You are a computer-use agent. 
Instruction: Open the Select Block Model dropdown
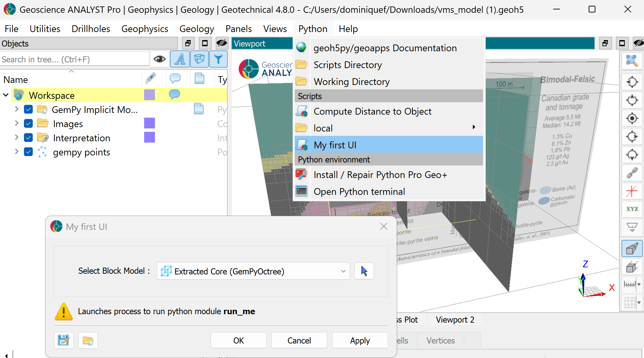click(x=253, y=271)
